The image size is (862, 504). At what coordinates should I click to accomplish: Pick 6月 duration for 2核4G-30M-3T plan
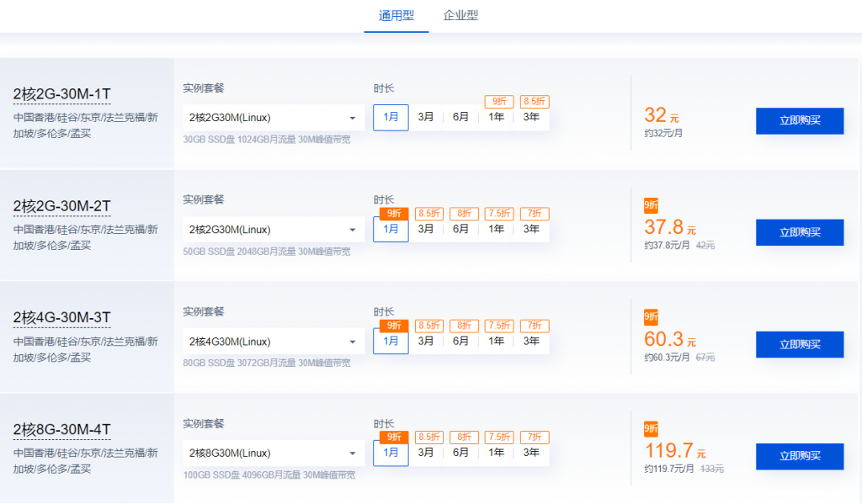click(460, 341)
